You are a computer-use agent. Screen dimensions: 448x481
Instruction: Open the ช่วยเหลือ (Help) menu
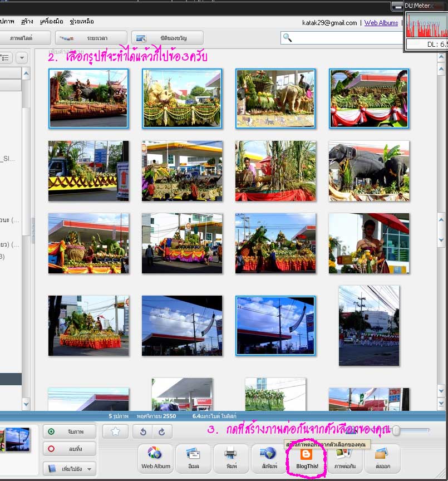82,22
